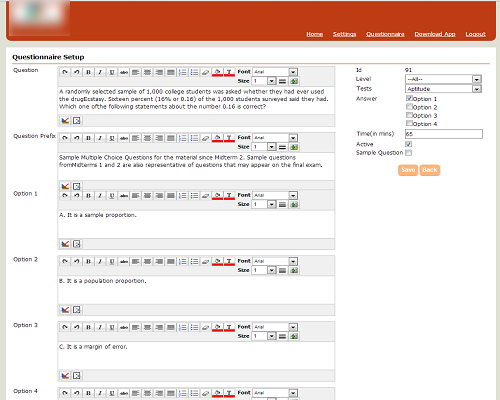
Task: Check Option 2 as the answer
Action: (x=409, y=107)
